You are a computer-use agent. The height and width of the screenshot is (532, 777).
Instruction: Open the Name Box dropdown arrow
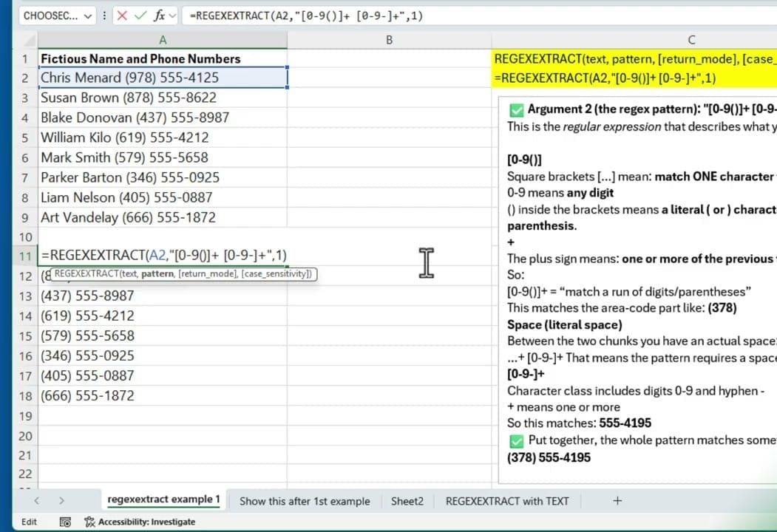point(87,15)
